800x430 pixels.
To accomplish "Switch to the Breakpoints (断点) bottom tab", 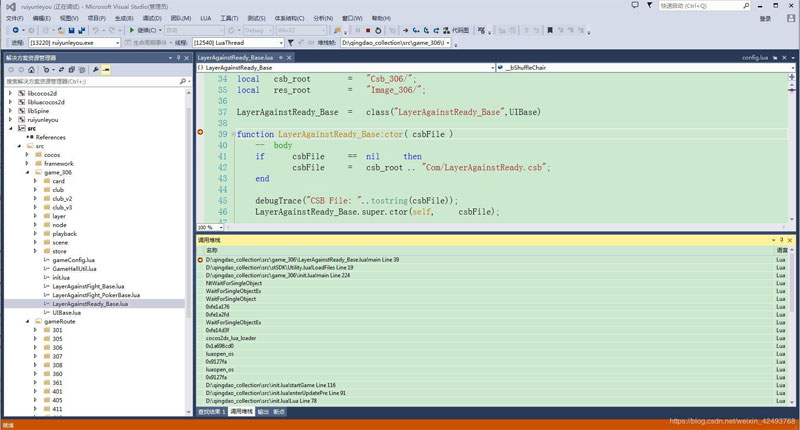I will point(279,412).
